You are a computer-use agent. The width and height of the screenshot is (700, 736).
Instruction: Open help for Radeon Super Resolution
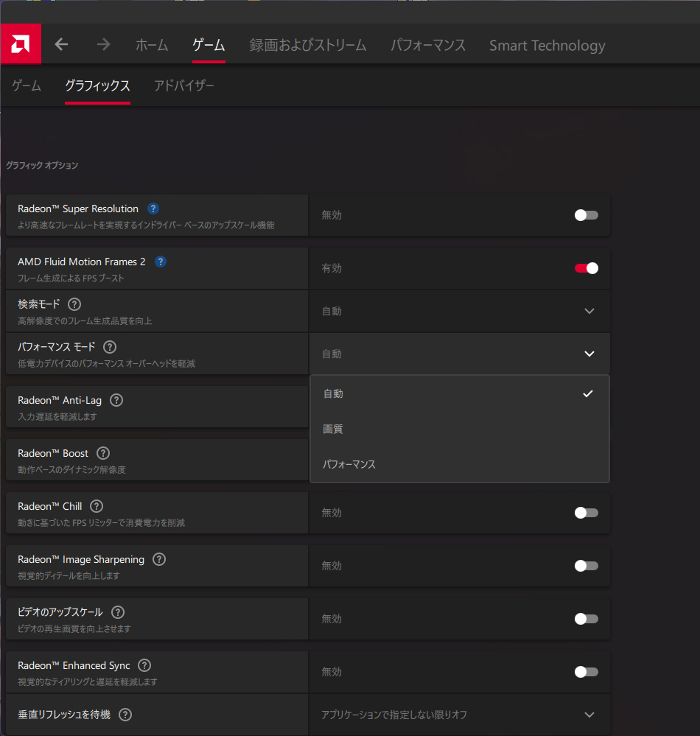pos(153,208)
